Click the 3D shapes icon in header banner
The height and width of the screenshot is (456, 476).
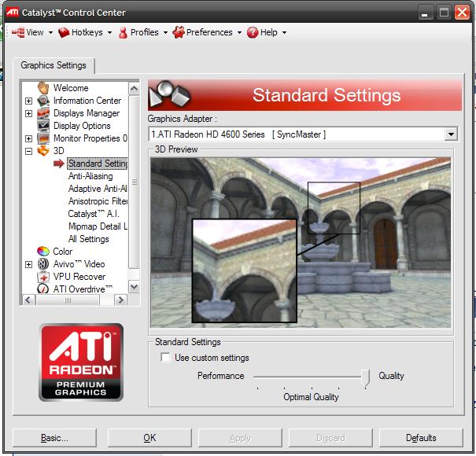coord(169,94)
